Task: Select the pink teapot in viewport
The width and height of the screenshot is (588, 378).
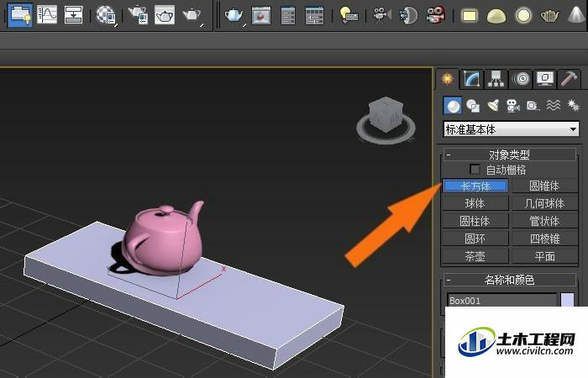Action: (x=163, y=239)
